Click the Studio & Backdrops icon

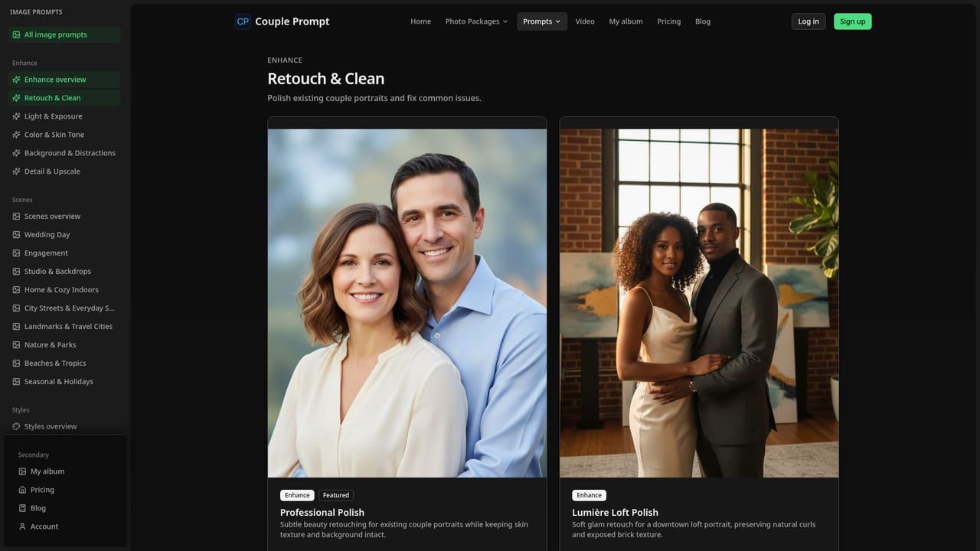coord(16,272)
